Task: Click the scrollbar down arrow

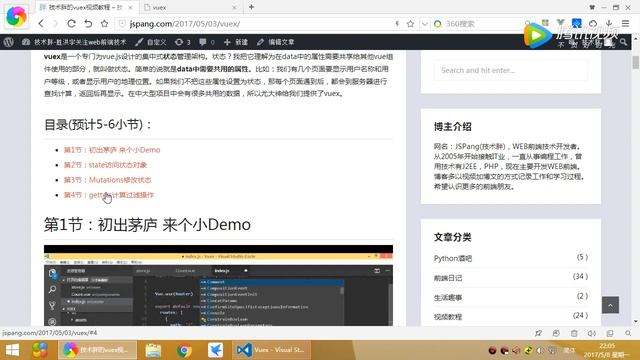Action: point(636,322)
